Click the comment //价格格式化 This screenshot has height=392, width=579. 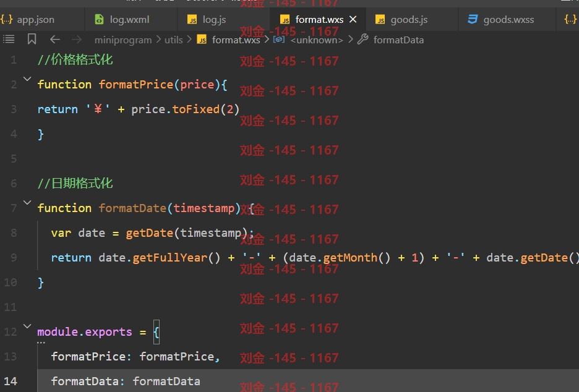pyautogui.click(x=75, y=59)
